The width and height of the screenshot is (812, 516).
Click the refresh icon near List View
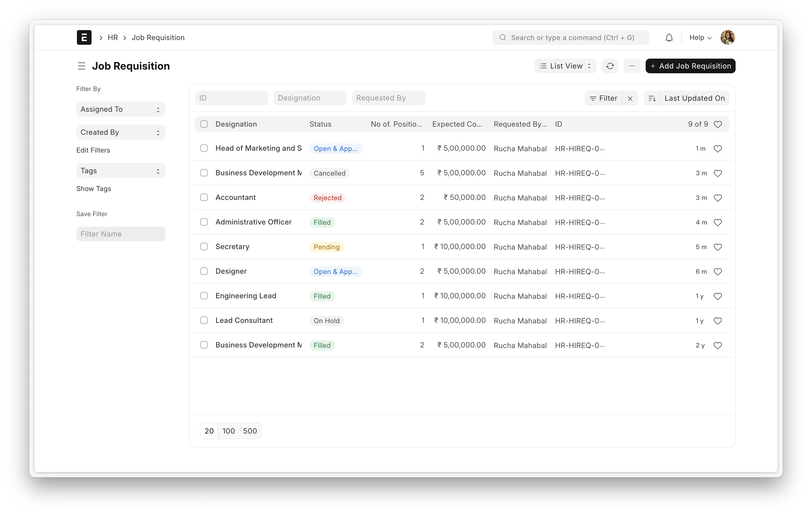[x=610, y=66]
